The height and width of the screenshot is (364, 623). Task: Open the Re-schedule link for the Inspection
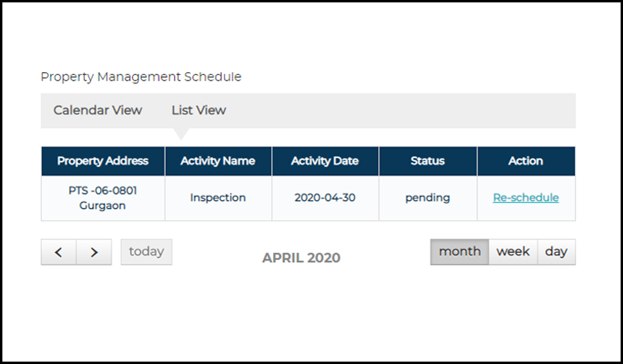click(x=526, y=198)
